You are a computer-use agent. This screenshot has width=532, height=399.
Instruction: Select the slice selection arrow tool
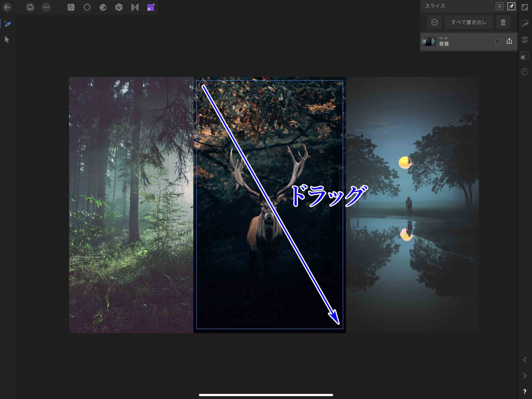pyautogui.click(x=7, y=40)
